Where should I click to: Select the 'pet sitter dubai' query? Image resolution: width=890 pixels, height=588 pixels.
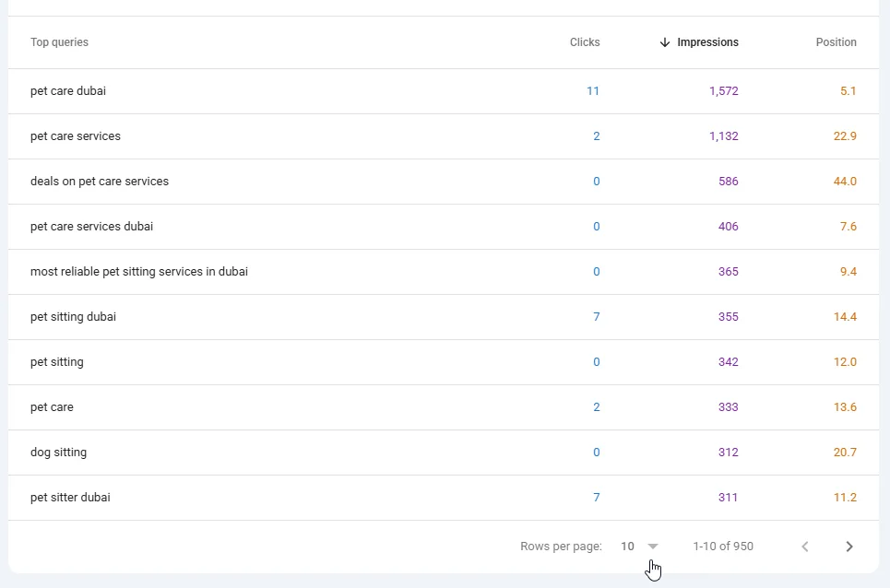click(x=70, y=498)
